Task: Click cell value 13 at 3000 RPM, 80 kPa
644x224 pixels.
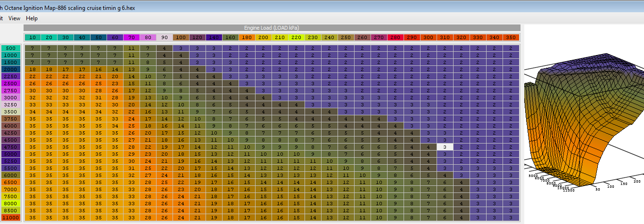Action: click(148, 97)
